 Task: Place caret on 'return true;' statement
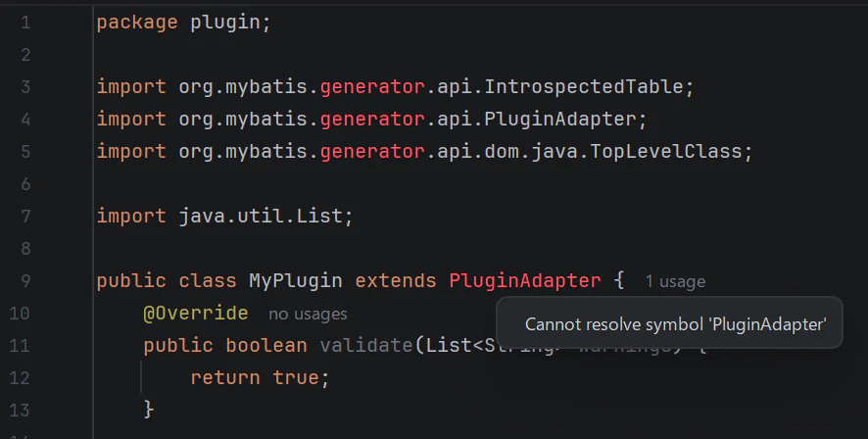[260, 377]
